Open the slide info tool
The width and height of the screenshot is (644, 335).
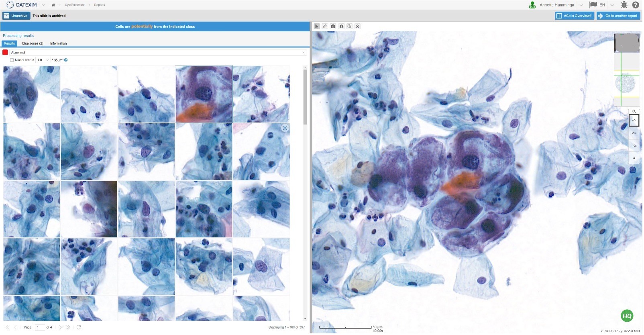(x=342, y=27)
